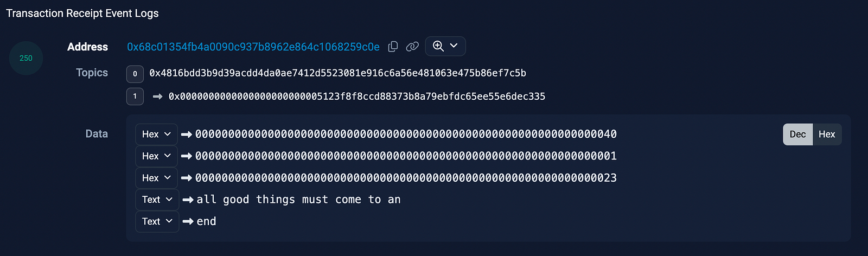
Task: Click the topic index 1 badge
Action: [x=135, y=97]
